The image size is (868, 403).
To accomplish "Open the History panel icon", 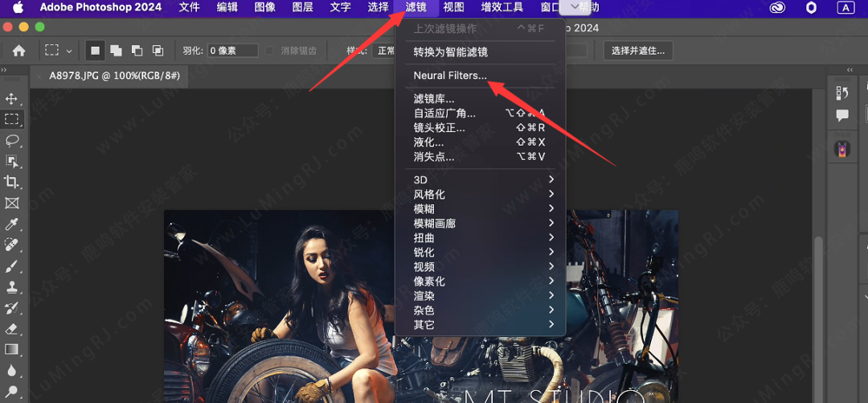I will 842,93.
